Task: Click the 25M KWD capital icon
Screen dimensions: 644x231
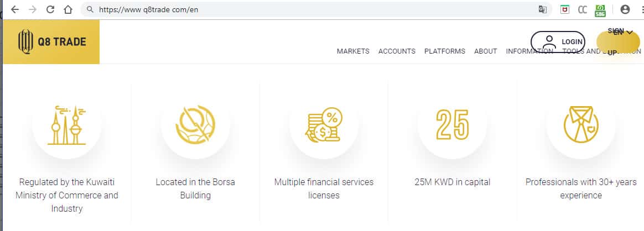Action: (x=452, y=124)
